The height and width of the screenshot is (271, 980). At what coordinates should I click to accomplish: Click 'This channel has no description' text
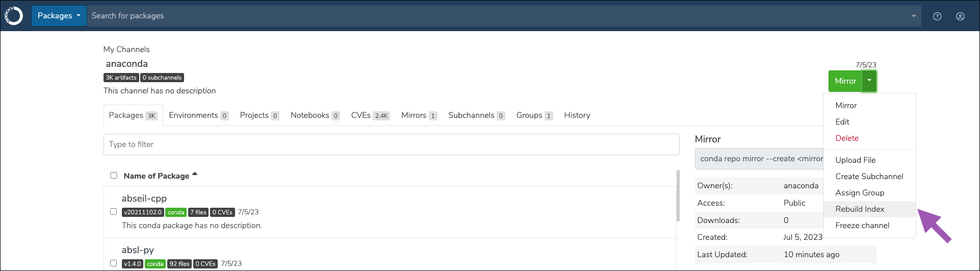coord(160,91)
